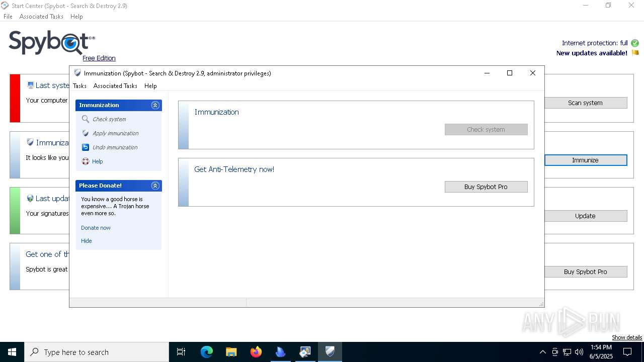Open Windows Start menu
The height and width of the screenshot is (362, 644).
pos(12,352)
